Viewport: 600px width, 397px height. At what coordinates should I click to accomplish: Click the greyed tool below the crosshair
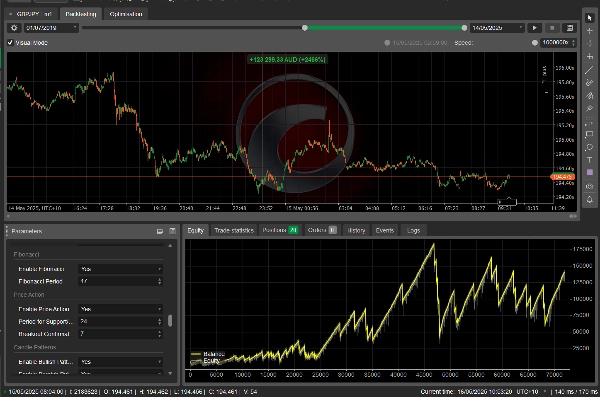pyautogui.click(x=590, y=44)
